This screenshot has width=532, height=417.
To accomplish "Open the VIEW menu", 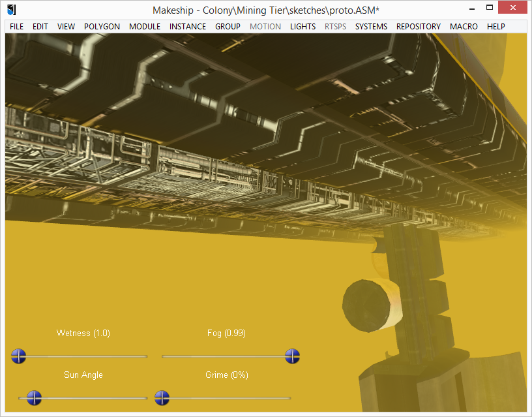I will (66, 27).
